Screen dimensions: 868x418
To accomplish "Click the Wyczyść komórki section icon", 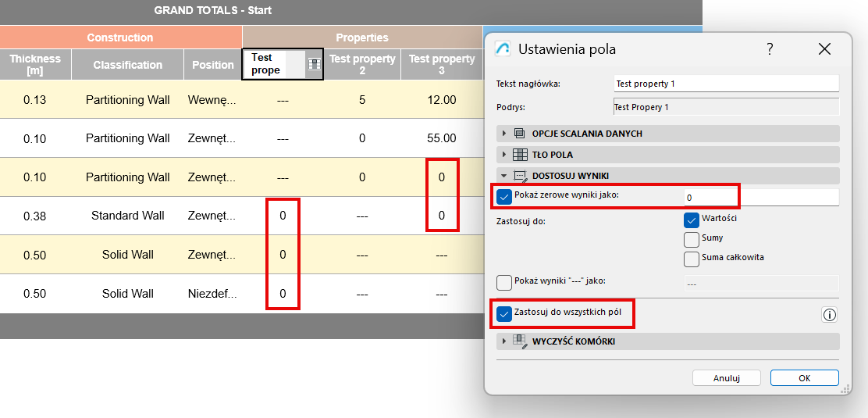I will (x=520, y=341).
